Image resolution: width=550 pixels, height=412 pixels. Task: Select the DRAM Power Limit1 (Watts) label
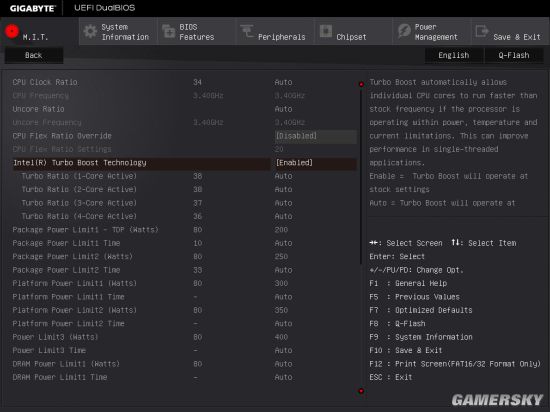(66, 364)
